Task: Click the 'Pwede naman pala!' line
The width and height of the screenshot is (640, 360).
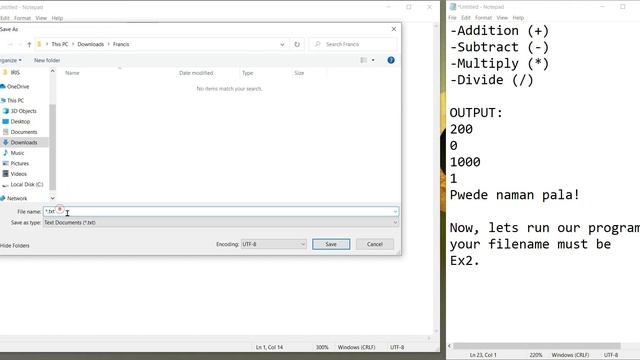Action: (514, 195)
